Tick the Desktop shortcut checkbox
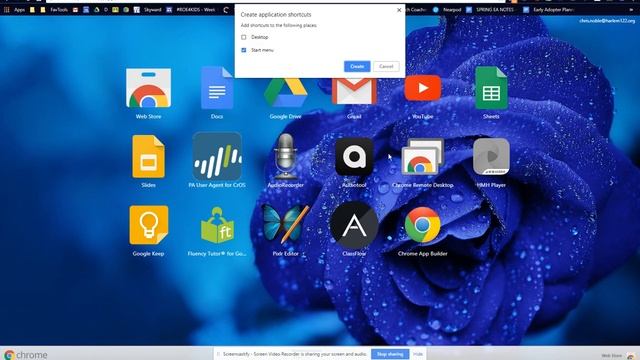The height and width of the screenshot is (360, 640). pyautogui.click(x=244, y=37)
